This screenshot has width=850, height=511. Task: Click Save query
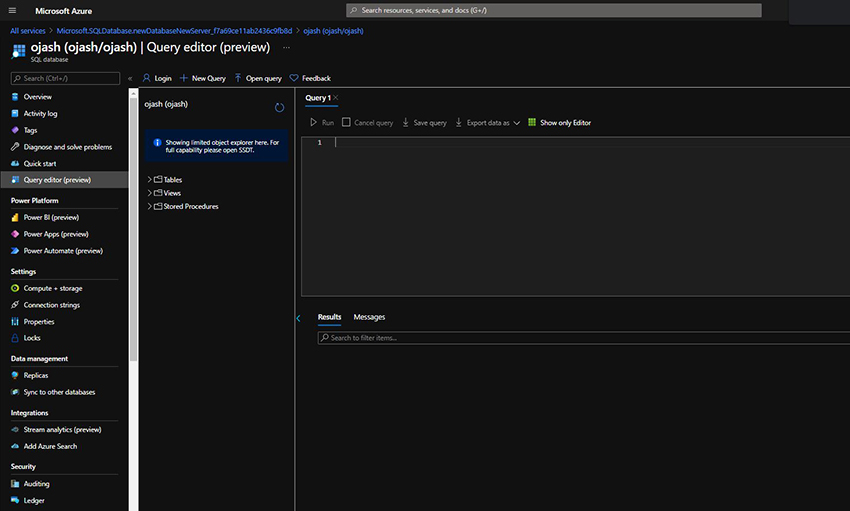tap(424, 123)
